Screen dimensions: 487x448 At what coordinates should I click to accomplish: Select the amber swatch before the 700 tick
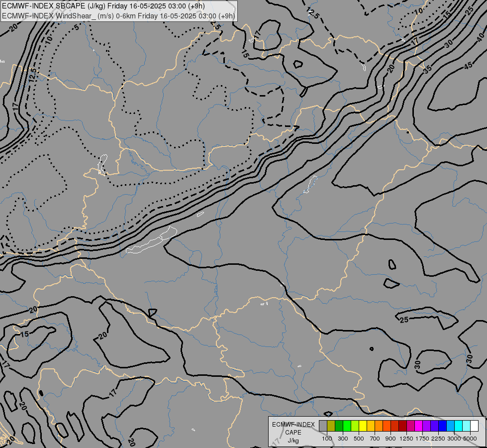click(x=371, y=426)
